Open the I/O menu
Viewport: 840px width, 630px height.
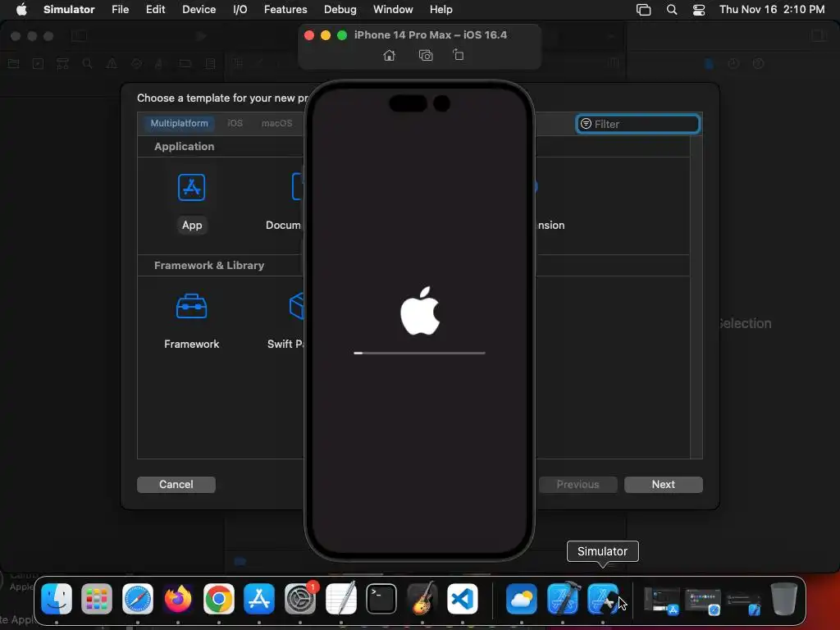click(x=240, y=10)
